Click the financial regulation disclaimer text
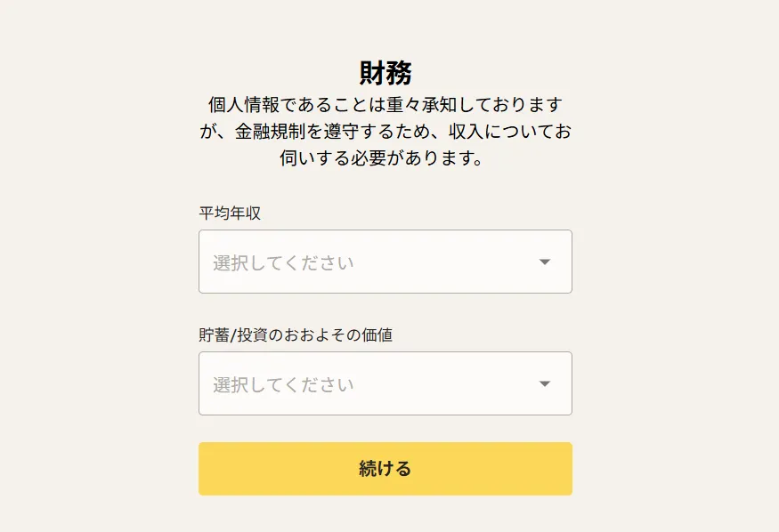The image size is (779, 532). (385, 131)
